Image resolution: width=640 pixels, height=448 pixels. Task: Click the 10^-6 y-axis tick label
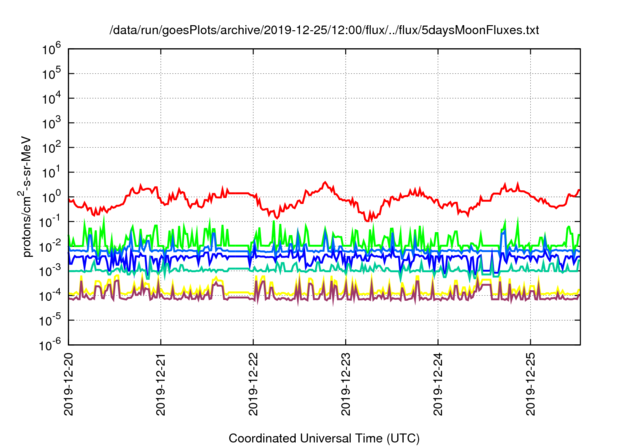[x=50, y=345]
